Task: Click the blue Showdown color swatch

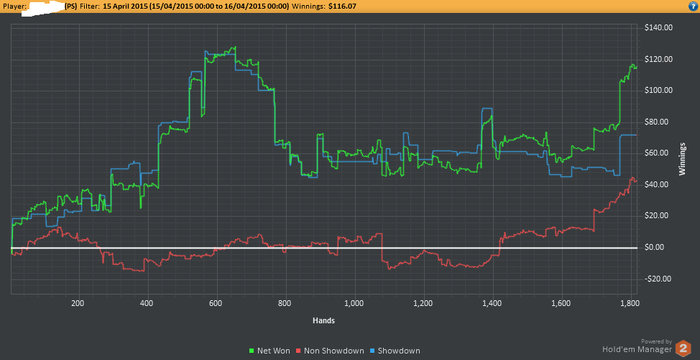Action: click(x=373, y=351)
